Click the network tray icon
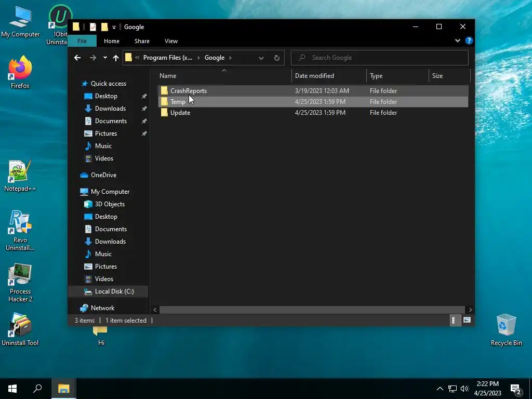The width and height of the screenshot is (532, 399). 453,389
